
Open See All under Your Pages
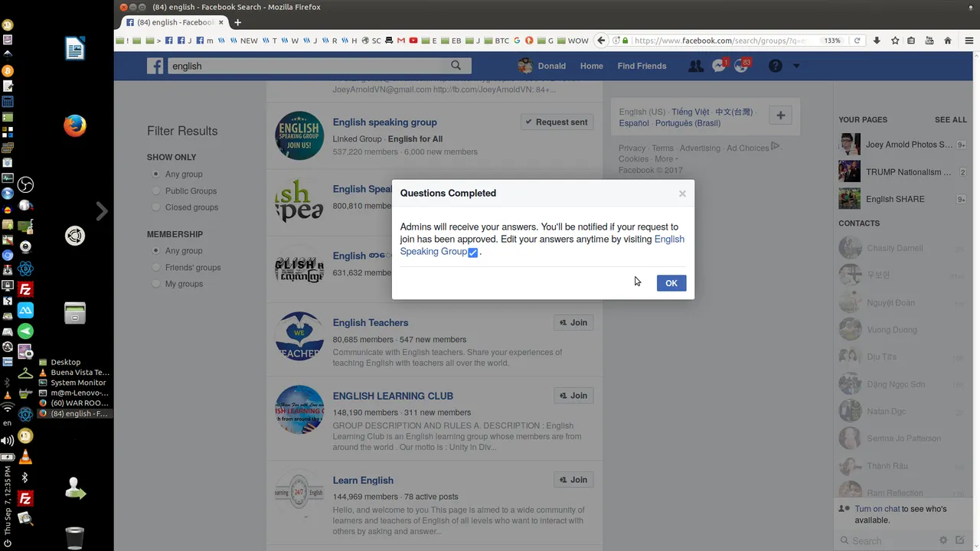coord(950,120)
